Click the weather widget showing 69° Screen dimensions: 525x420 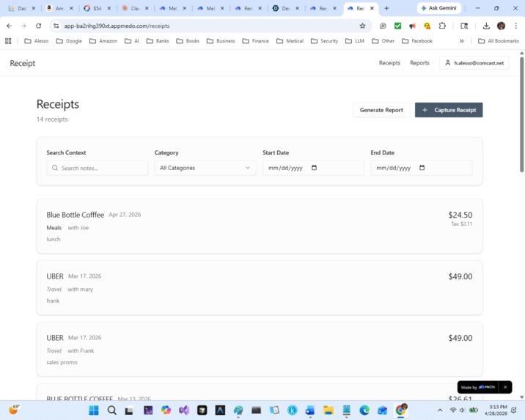pos(14,409)
